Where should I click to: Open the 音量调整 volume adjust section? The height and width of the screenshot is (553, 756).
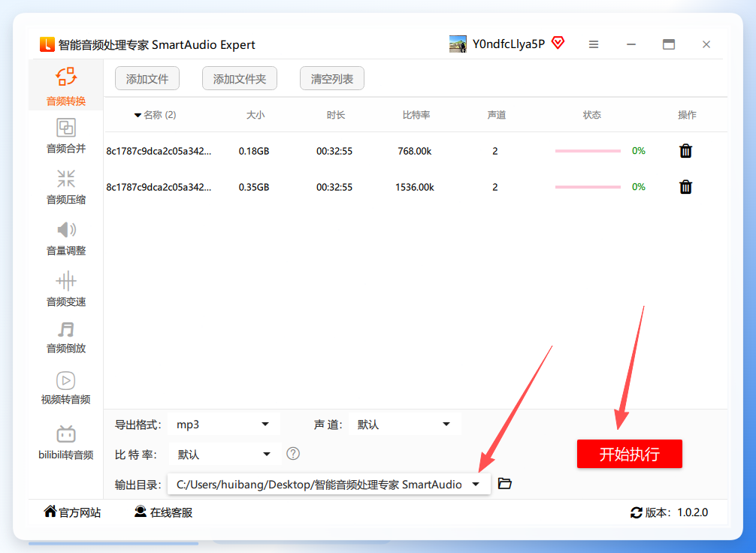(66, 238)
